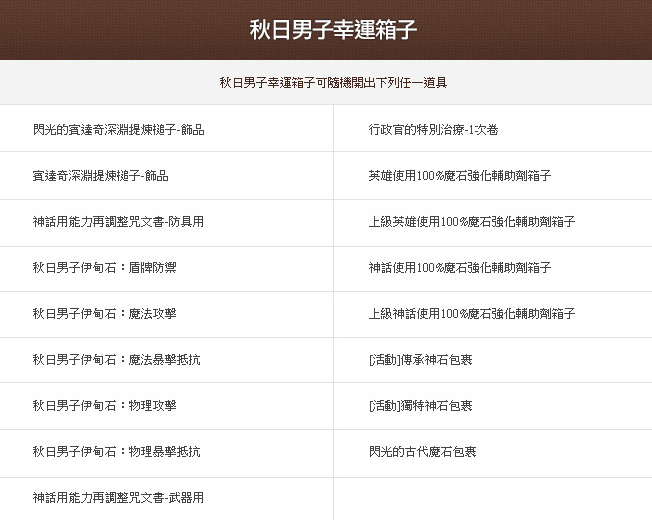Viewport: 652px width, 520px height.
Task: Choose 秋日男子伊甸石：盾牌防禦
Action: pos(105,268)
